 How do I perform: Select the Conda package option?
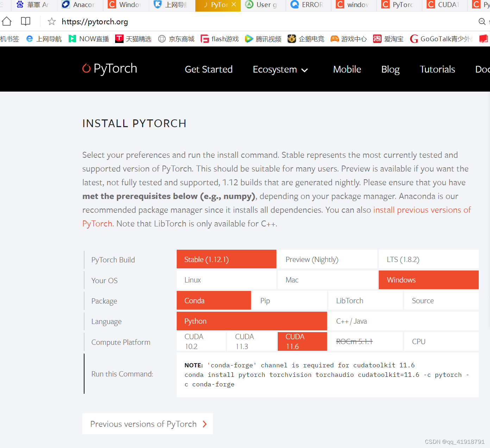(x=214, y=300)
